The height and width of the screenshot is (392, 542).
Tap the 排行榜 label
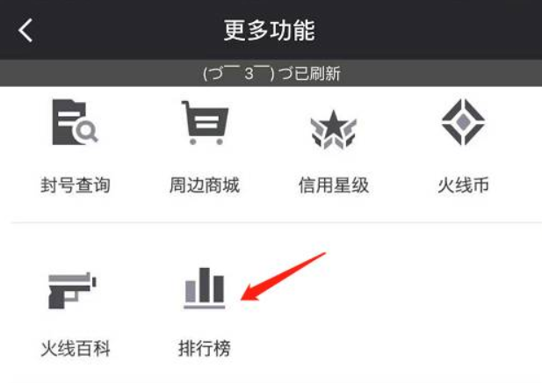(x=205, y=348)
